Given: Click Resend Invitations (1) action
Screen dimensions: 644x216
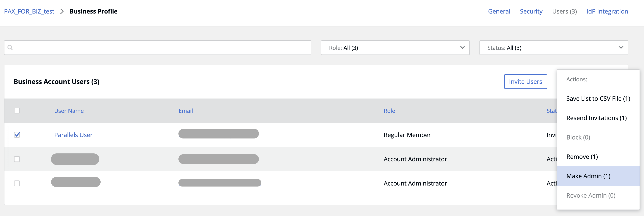Looking at the screenshot, I should [596, 118].
